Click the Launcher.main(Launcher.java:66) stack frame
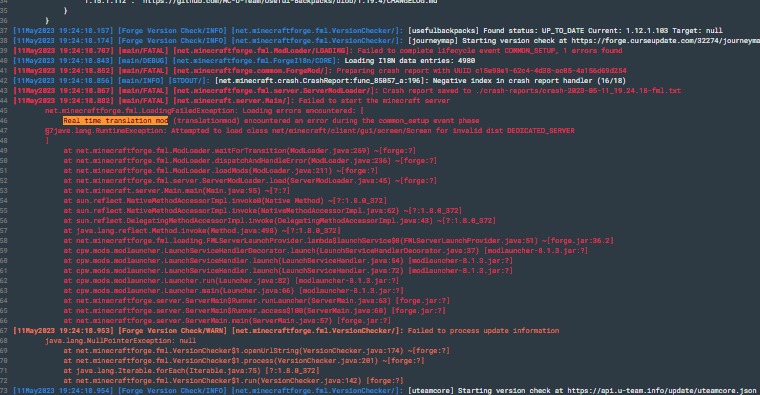Image resolution: width=760 pixels, height=395 pixels. click(233, 291)
